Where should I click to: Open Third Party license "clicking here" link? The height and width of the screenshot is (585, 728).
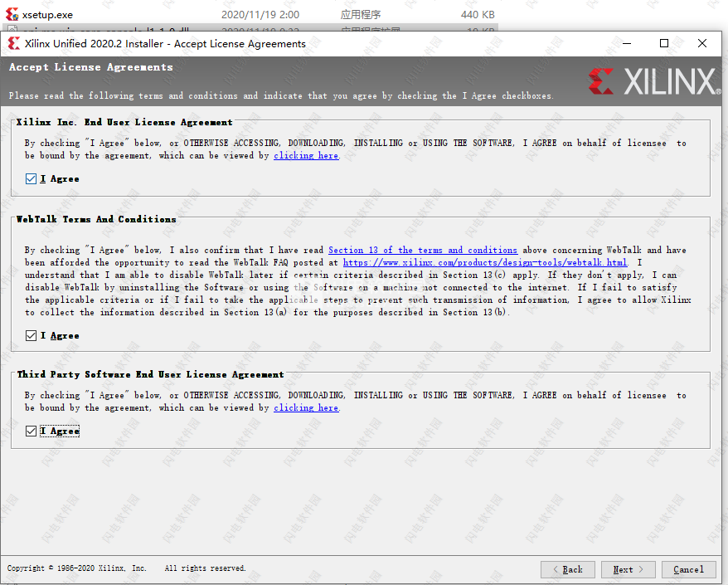(306, 408)
